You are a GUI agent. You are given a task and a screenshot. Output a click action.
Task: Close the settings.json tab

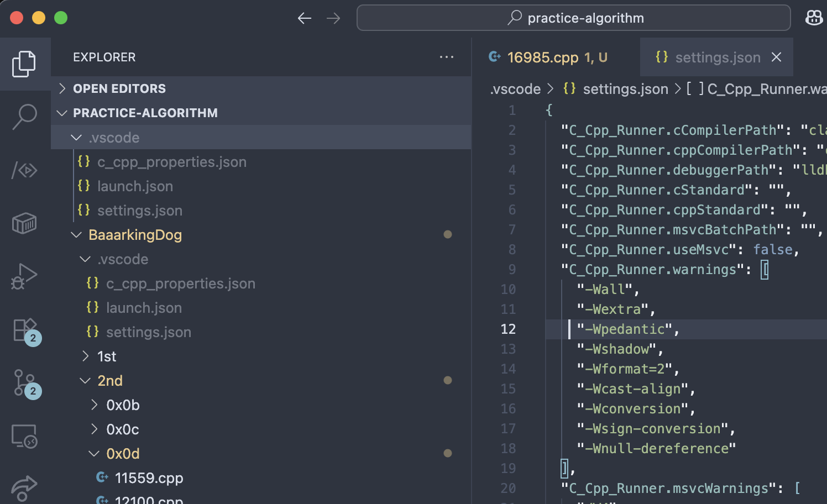tap(777, 57)
